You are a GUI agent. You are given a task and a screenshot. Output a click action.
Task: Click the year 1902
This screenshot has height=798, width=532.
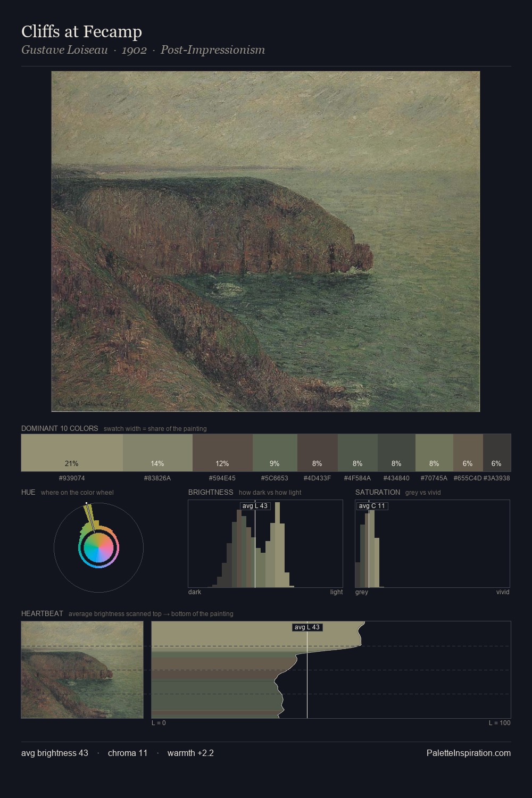point(134,50)
